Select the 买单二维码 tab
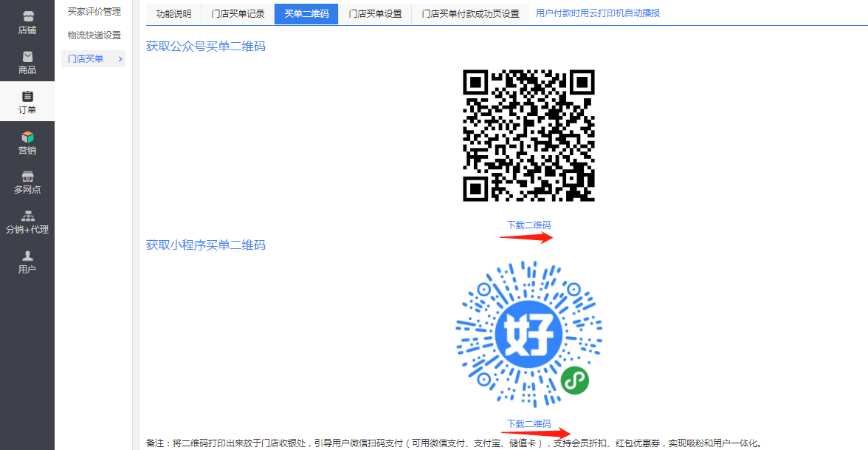The width and height of the screenshot is (868, 450). (x=306, y=14)
